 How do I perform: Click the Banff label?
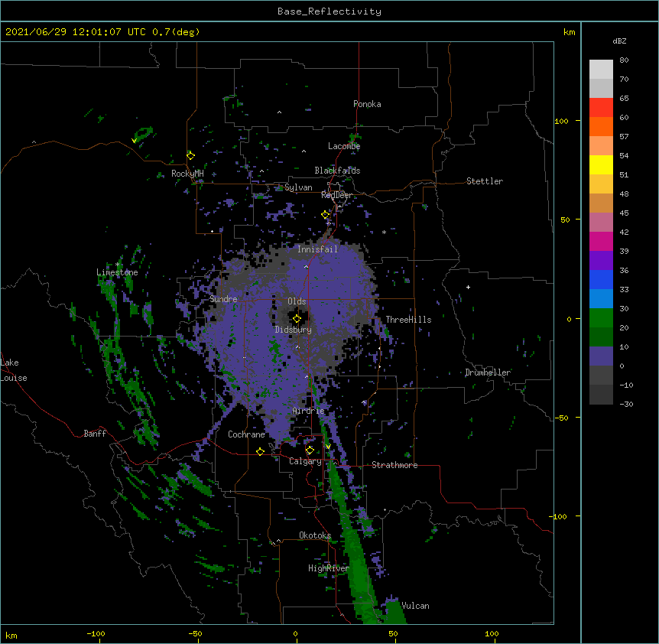coord(95,434)
